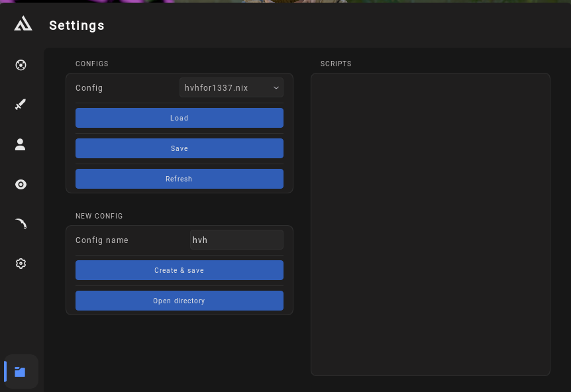Open the player silhouette sidebar tab
This screenshot has width=571, height=392.
coord(20,144)
